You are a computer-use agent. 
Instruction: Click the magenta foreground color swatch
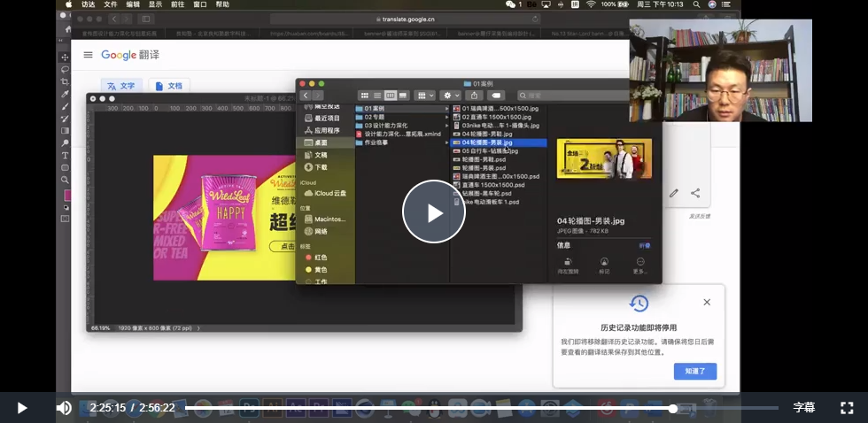[67, 196]
